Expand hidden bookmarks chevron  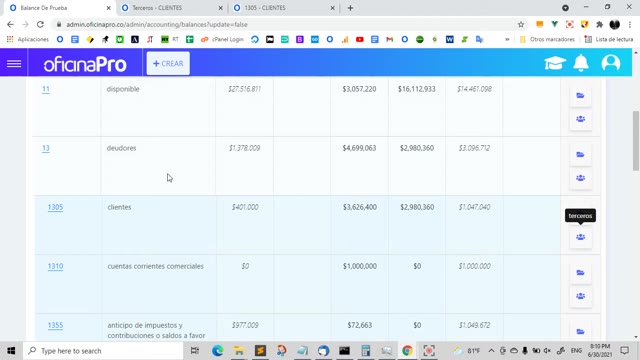[507, 39]
